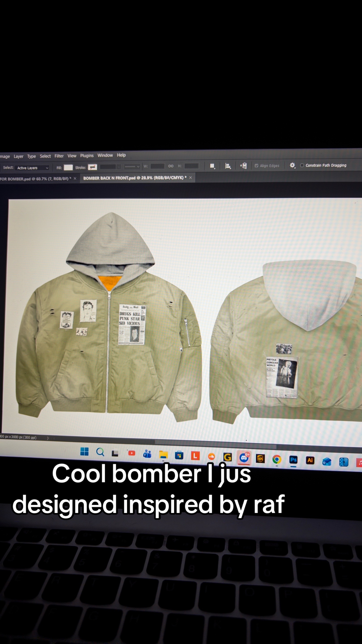Click the shape width W field
Viewport: 362px width, 644px height.
tap(158, 166)
